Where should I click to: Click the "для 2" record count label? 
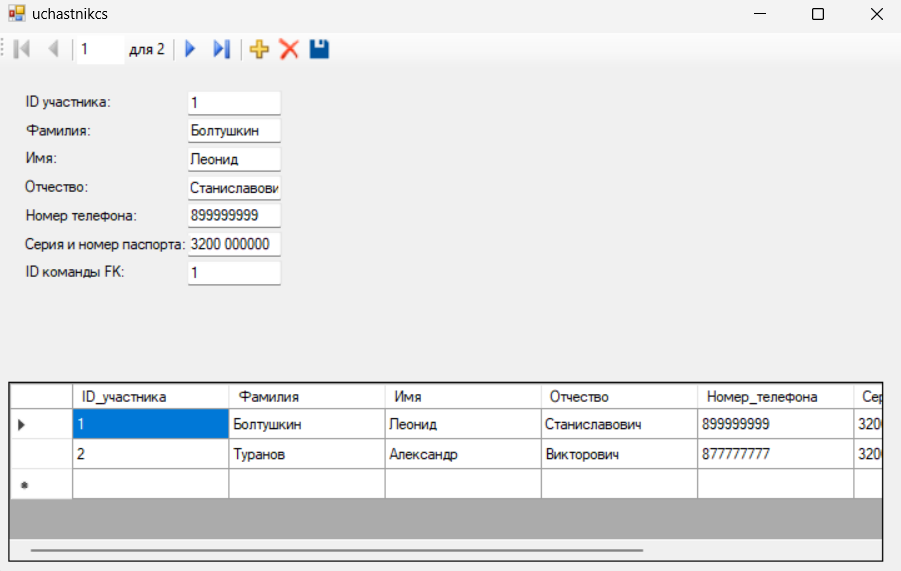coord(147,49)
